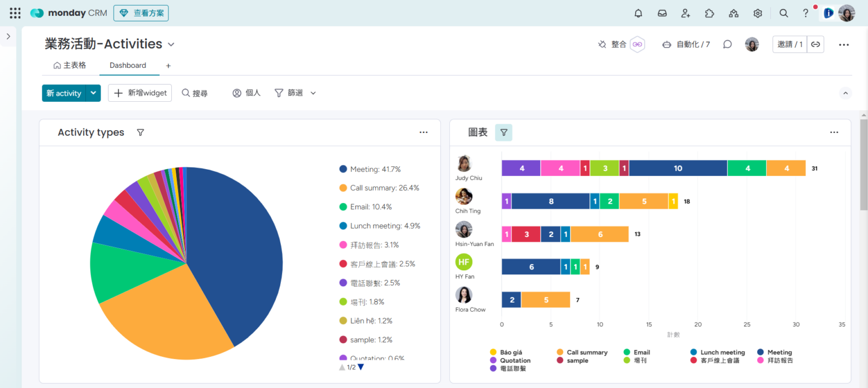The width and height of the screenshot is (868, 388).
Task: Open the apps marketplace puzzle icon
Action: click(709, 13)
